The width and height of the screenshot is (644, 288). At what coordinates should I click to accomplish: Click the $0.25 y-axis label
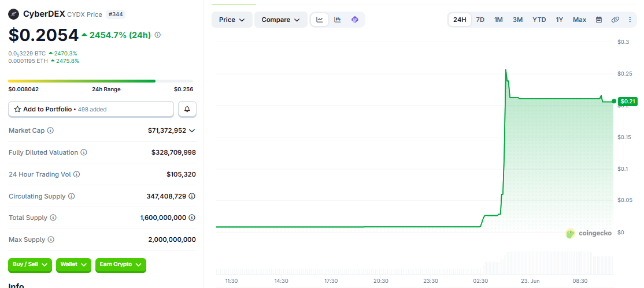pos(624,74)
